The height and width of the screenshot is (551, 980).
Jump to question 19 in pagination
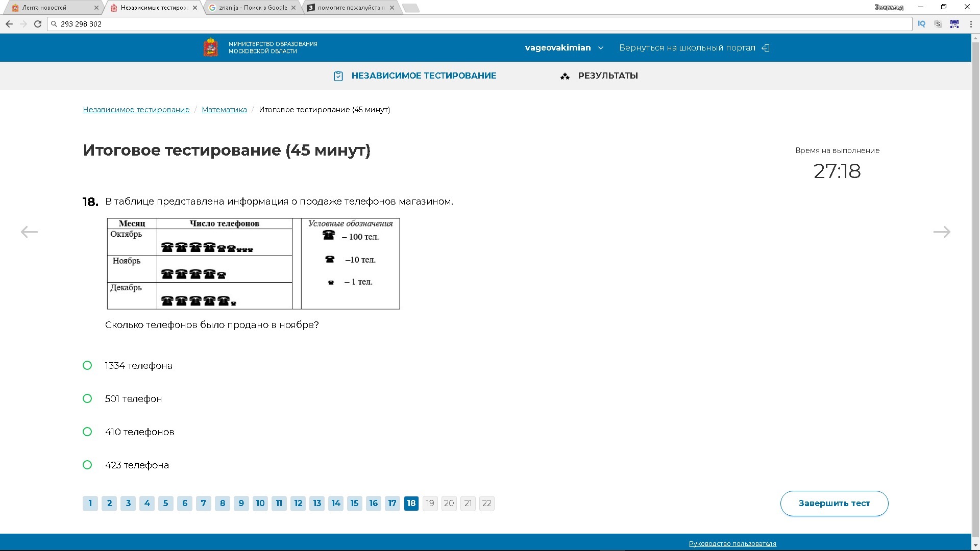[x=430, y=504]
